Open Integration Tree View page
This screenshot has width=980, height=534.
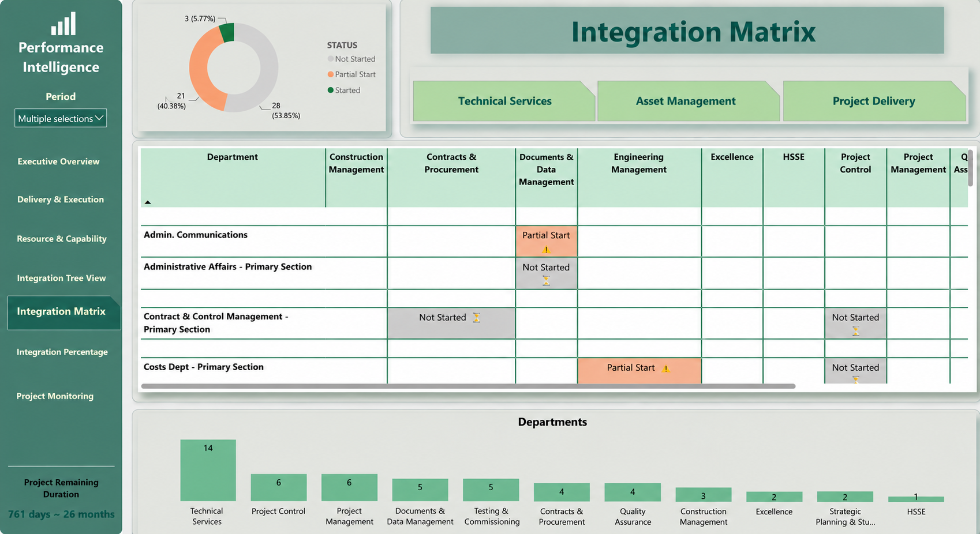[61, 278]
